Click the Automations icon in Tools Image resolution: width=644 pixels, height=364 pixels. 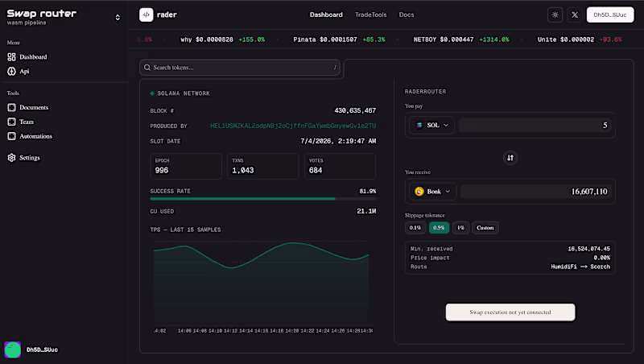[11, 136]
